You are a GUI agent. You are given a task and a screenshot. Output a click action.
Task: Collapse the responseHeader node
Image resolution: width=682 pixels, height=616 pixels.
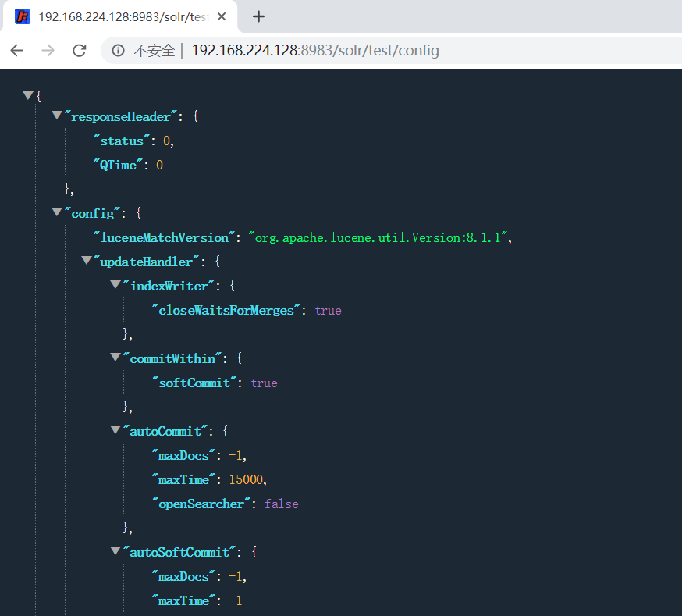(x=57, y=115)
